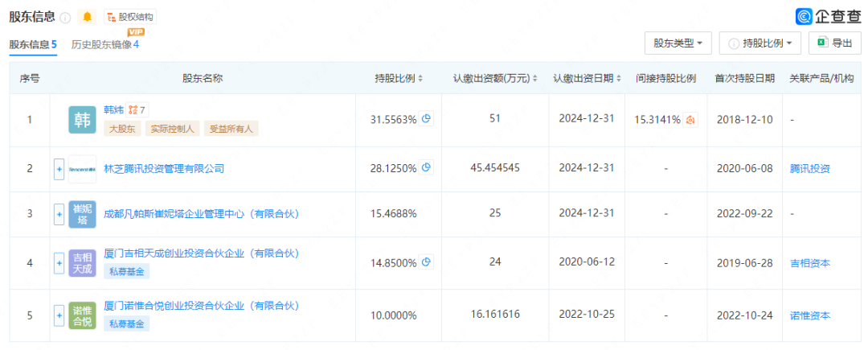
Task: Click the 企查查 logo
Action: (827, 16)
